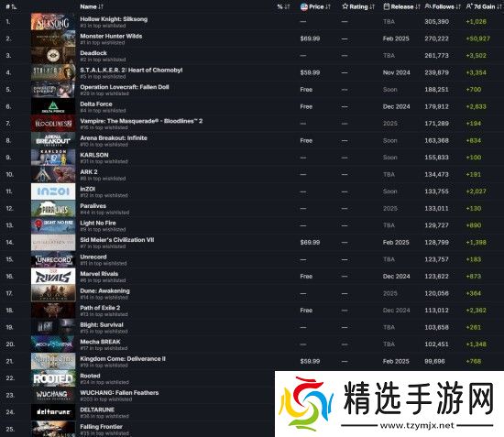Click the Mecha BREAK thumbnail
Image resolution: width=504 pixels, height=437 pixels.
tap(53, 344)
